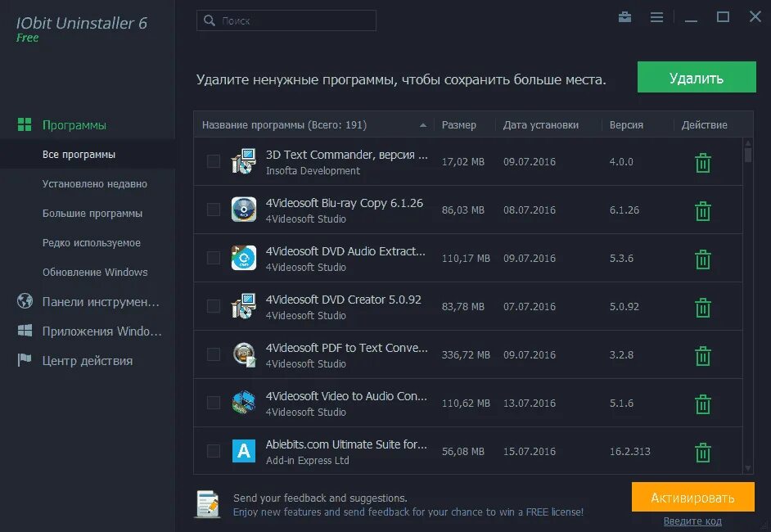Open Большие программы list
This screenshot has width=771, height=532.
92,214
